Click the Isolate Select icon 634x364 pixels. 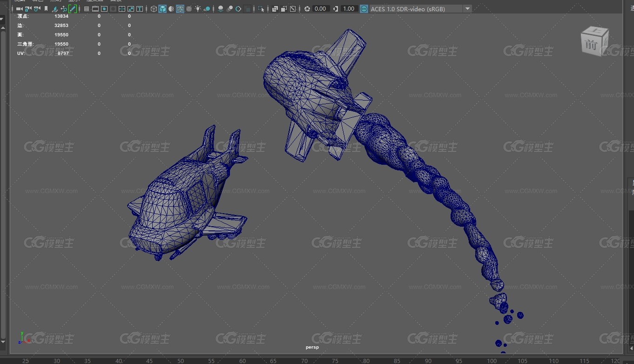pos(261,9)
